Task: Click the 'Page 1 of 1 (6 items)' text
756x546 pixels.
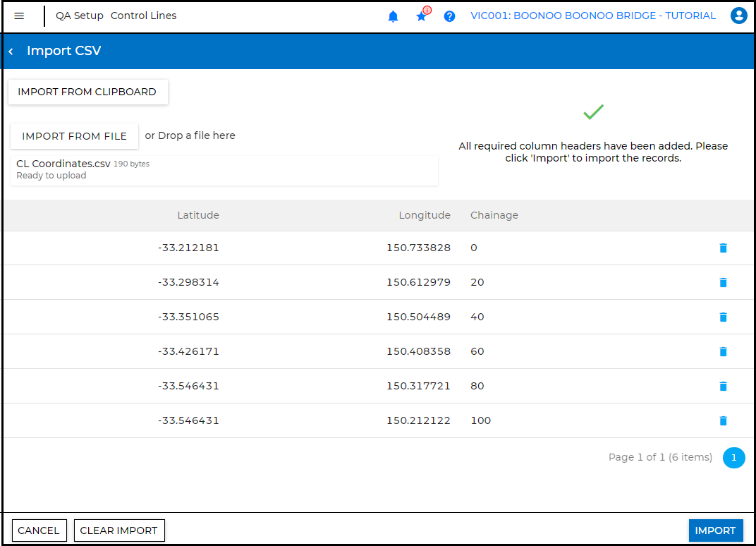Action: pyautogui.click(x=660, y=457)
